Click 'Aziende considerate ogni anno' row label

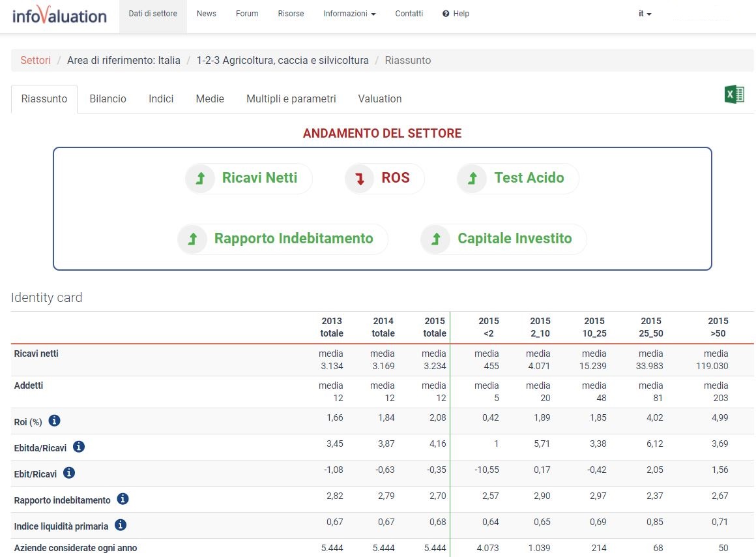coord(75,548)
